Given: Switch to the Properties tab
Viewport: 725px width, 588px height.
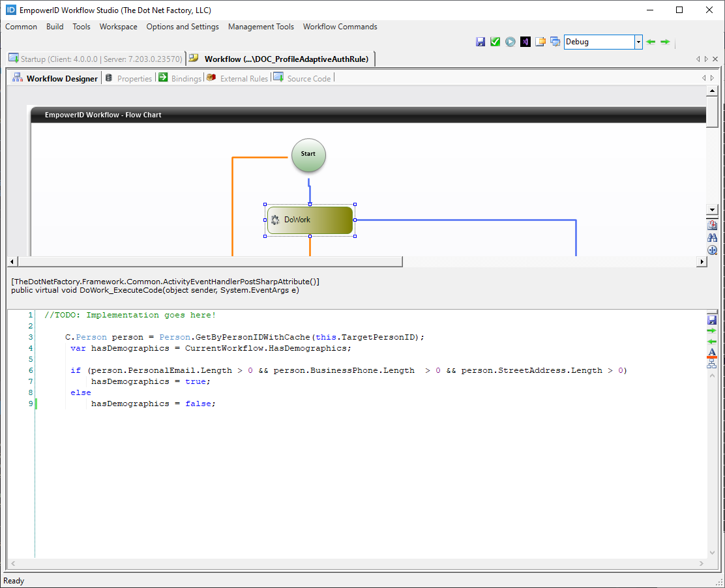Looking at the screenshot, I should click(x=134, y=78).
